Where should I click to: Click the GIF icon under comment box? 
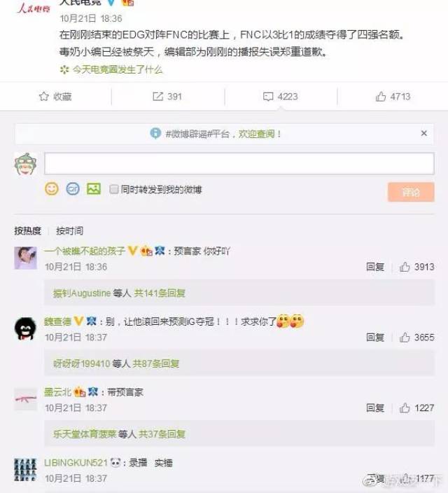[73, 189]
